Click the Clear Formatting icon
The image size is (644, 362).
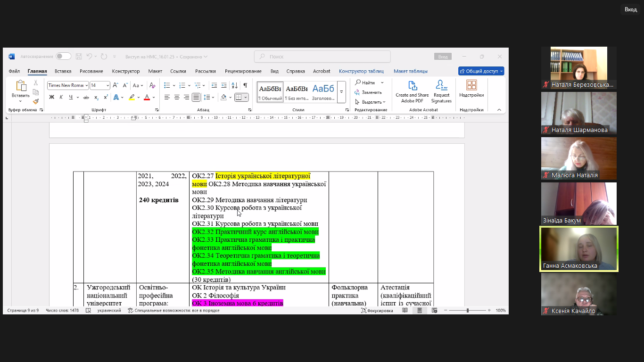(152, 85)
